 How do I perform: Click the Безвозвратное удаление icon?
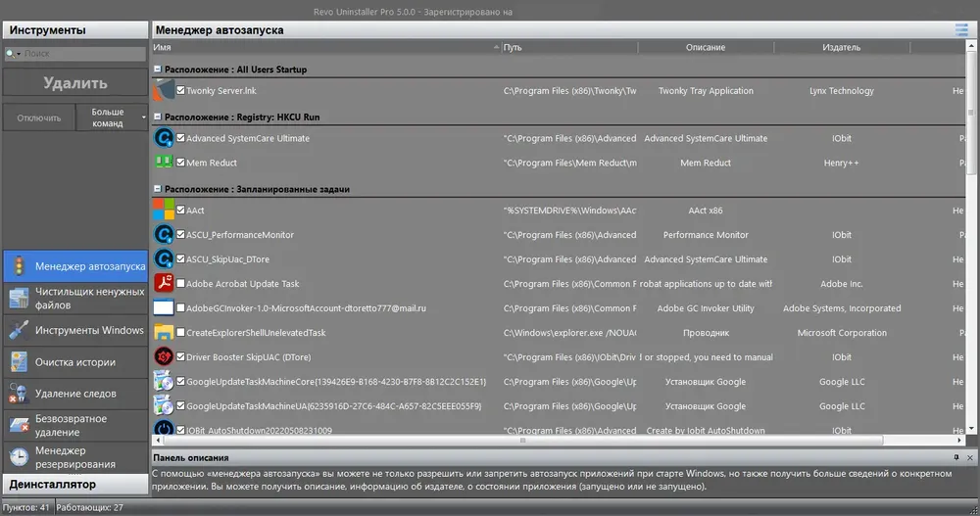click(x=19, y=425)
